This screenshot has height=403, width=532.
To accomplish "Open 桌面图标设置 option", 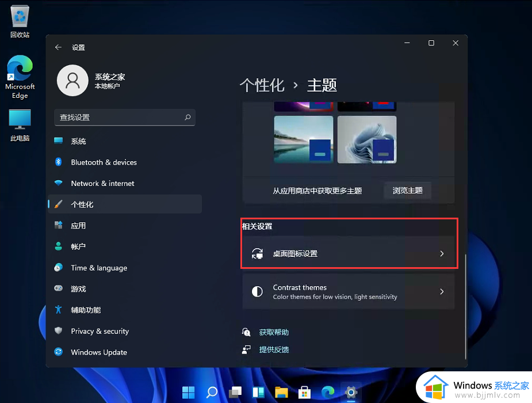I will pyautogui.click(x=349, y=254).
